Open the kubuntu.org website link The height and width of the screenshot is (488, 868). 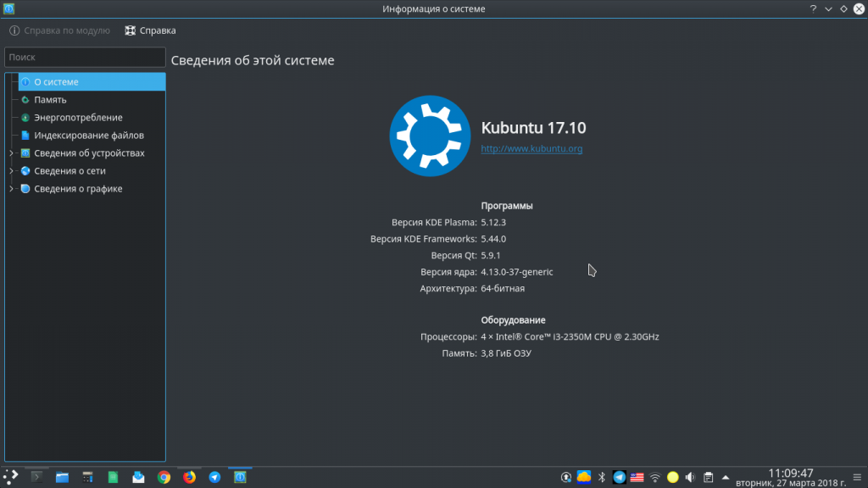(x=531, y=149)
